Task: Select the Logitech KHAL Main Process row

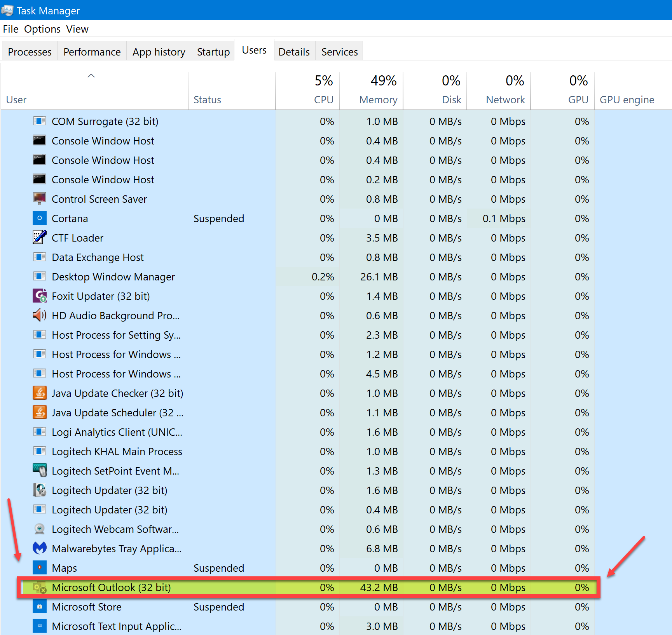Action: pos(336,451)
